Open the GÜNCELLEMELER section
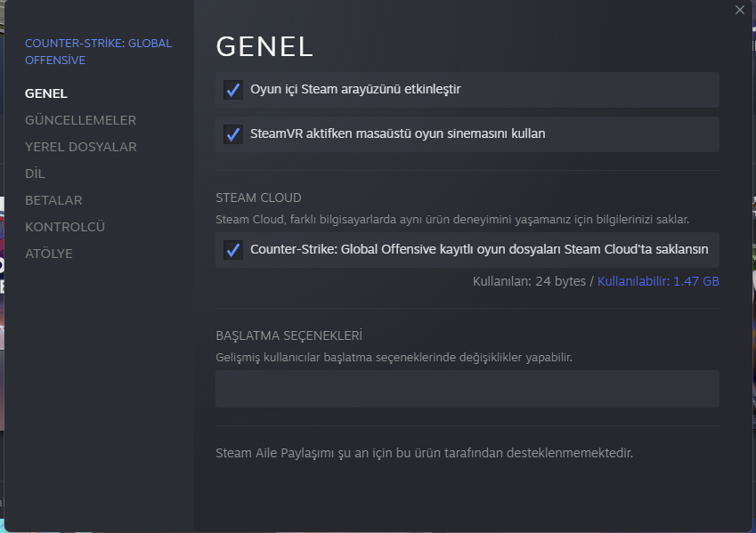The image size is (756, 533). point(80,120)
